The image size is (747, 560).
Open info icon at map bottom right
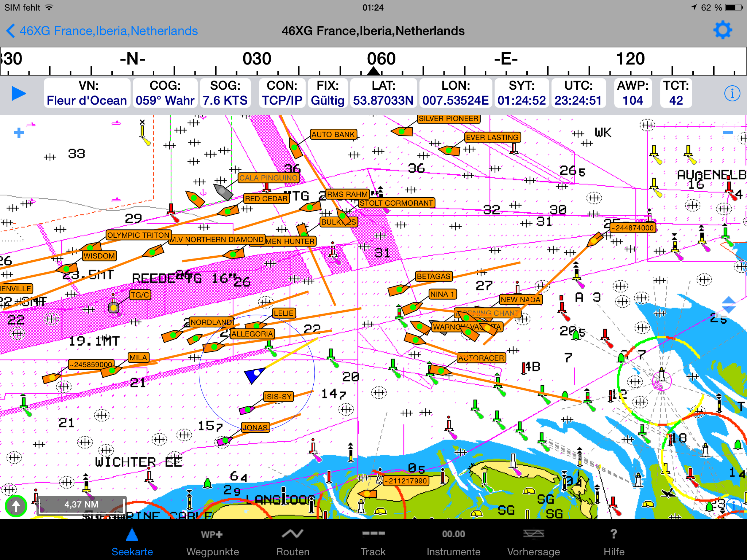(733, 506)
